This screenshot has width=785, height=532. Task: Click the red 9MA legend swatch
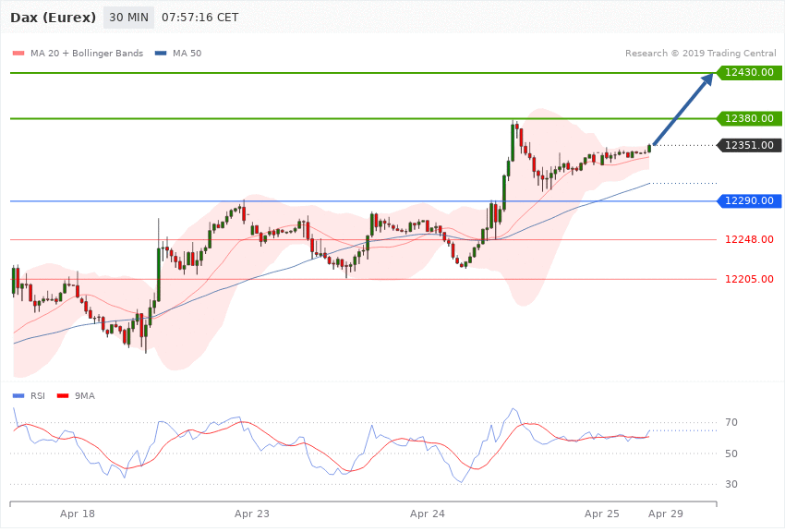point(63,396)
